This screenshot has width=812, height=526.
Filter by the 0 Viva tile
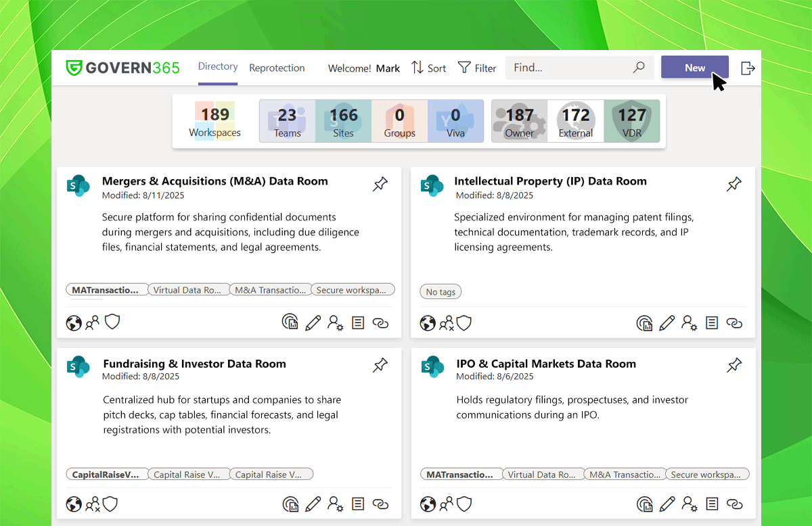[x=456, y=121]
